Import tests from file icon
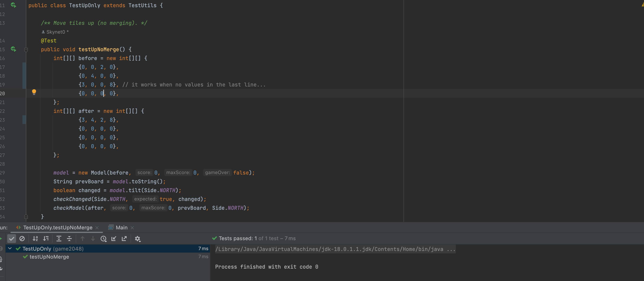The image size is (644, 281). click(114, 239)
